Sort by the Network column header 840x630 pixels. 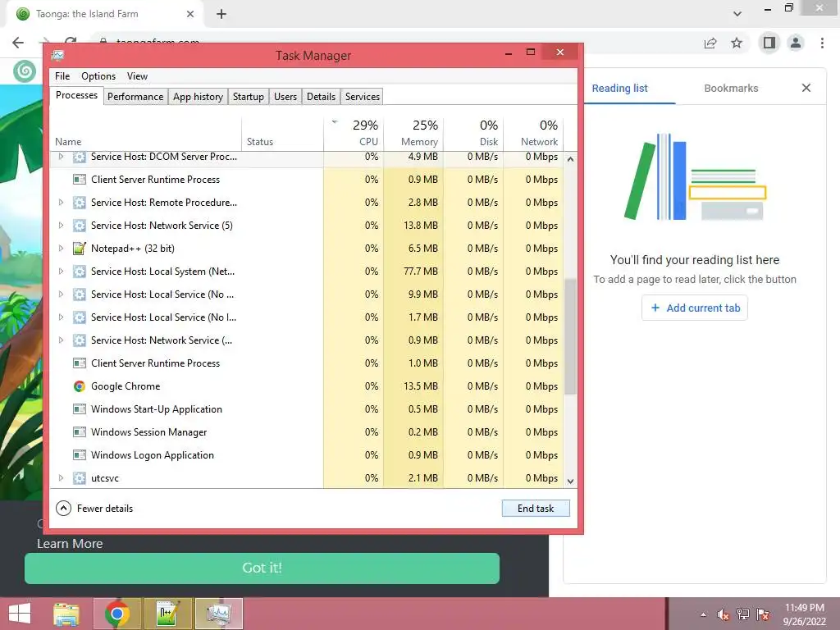pyautogui.click(x=533, y=132)
